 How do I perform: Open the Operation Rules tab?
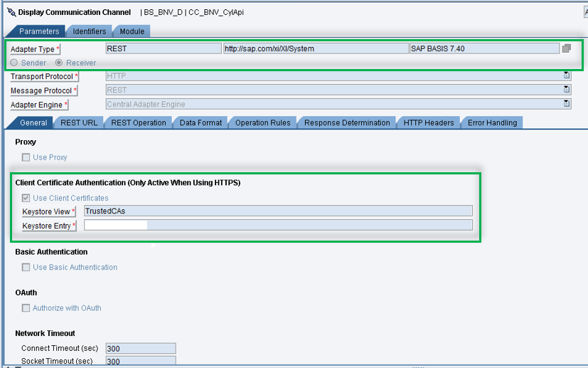pos(262,123)
